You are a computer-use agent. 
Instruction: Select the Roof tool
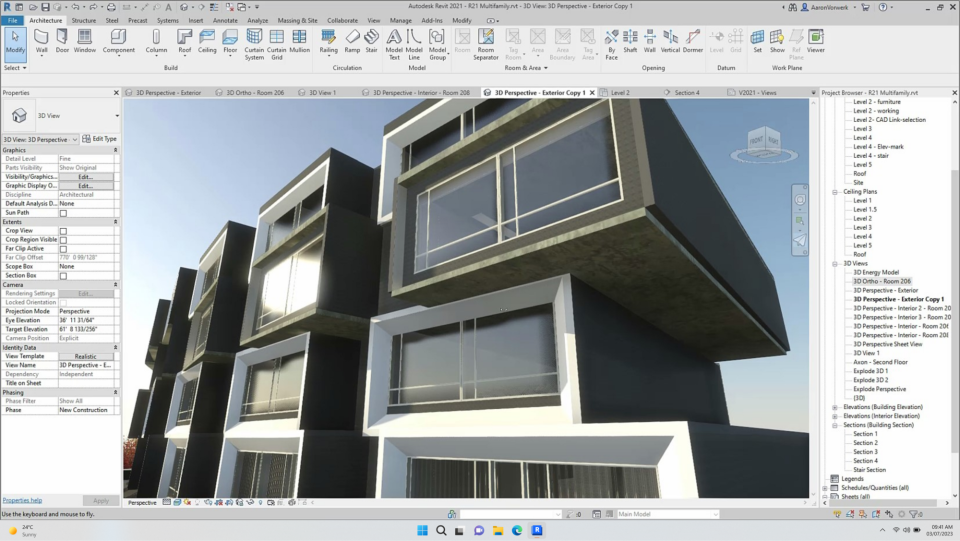click(184, 40)
